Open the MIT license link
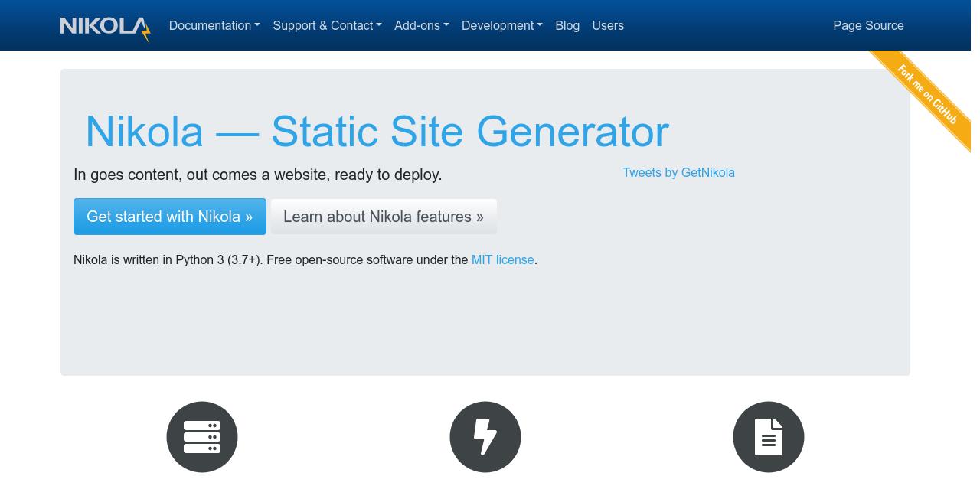The width and height of the screenshot is (980, 486). [x=502, y=259]
